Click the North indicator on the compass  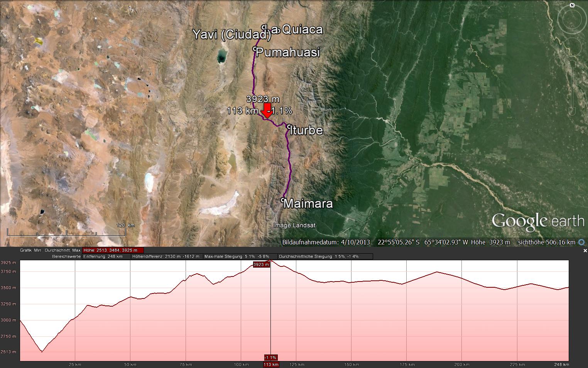click(x=572, y=5)
